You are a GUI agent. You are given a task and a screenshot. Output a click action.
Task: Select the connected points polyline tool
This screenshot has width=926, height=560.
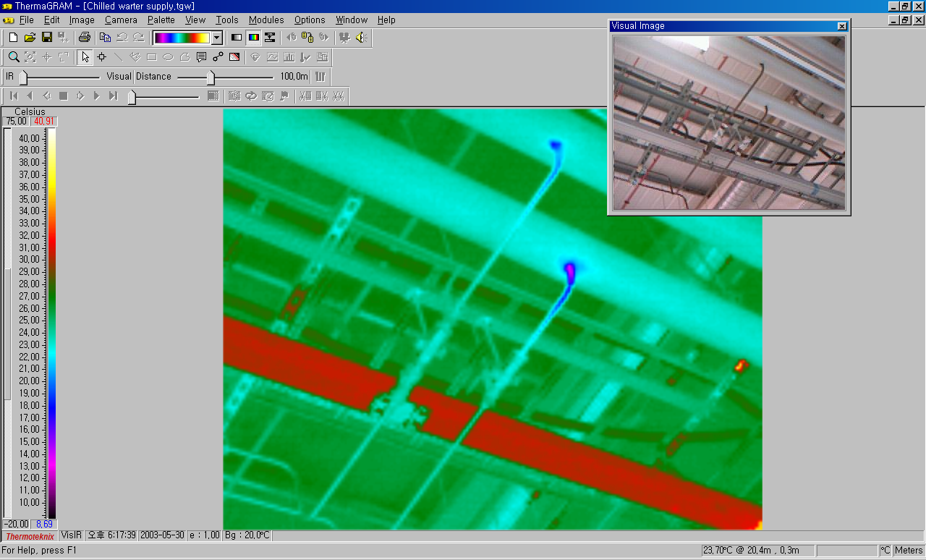[x=218, y=57]
